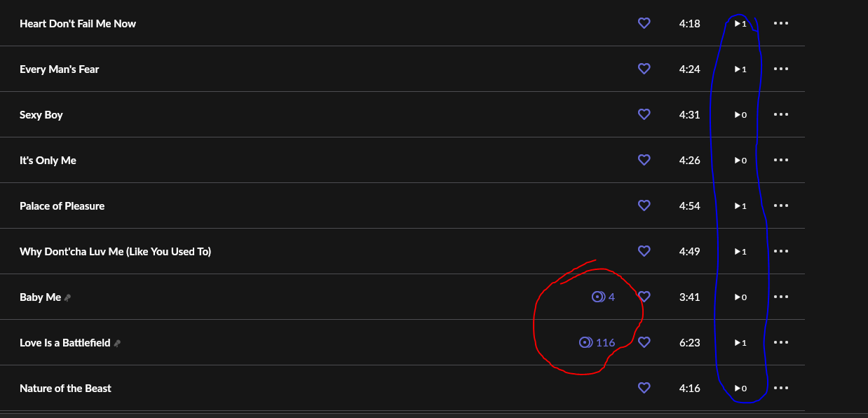Click the 4:16 duration of Nature of the Beast
This screenshot has width=868, height=418.
[689, 388]
